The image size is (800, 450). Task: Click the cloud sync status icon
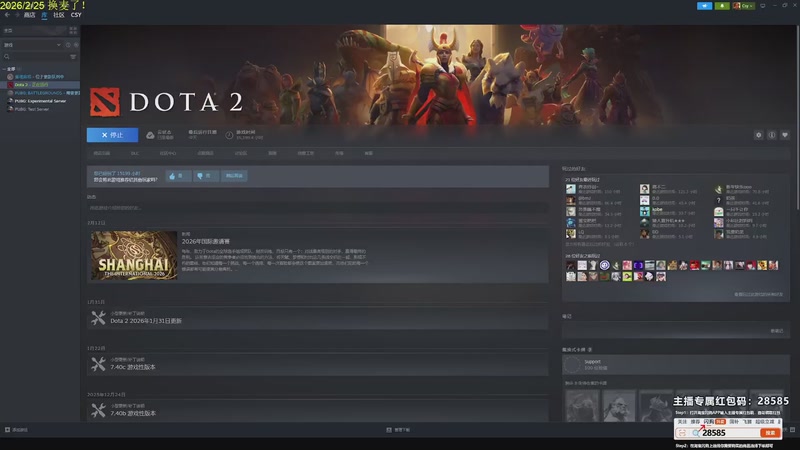point(150,135)
